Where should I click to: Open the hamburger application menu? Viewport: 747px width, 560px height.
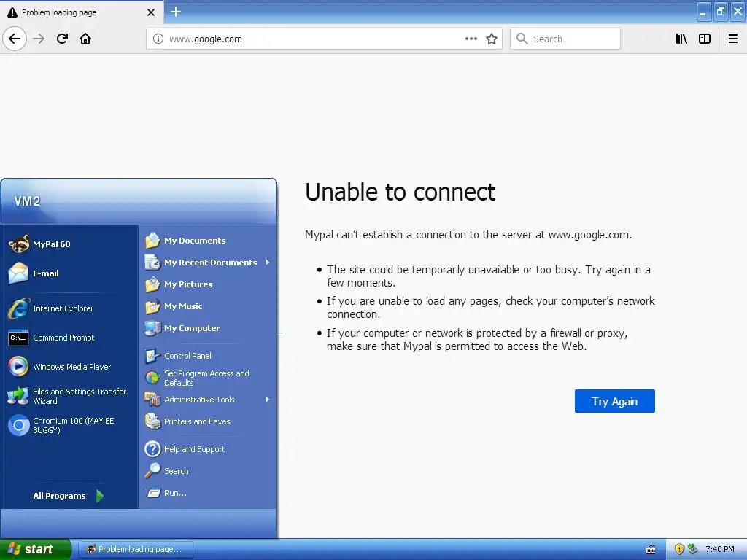(733, 39)
